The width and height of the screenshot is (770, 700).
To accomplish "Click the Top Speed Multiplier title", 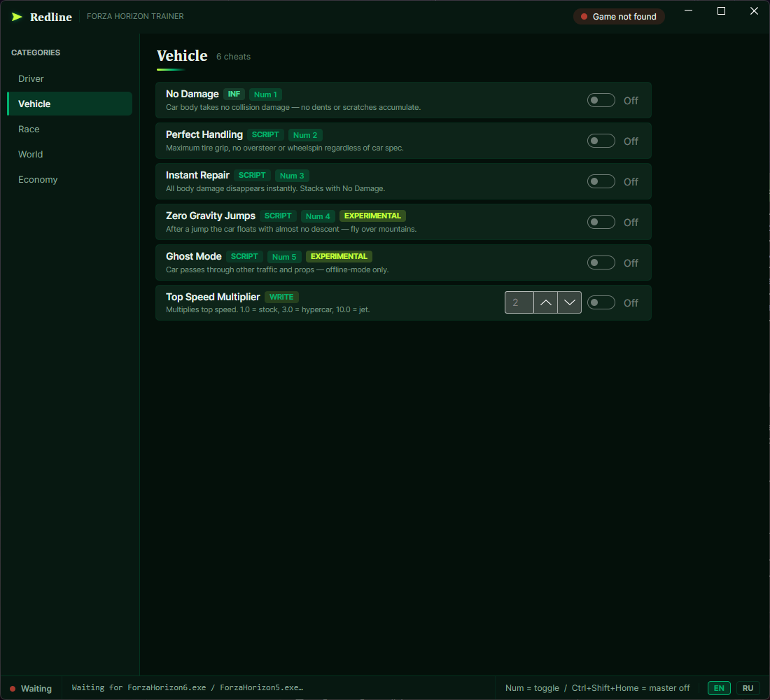I will click(x=213, y=297).
